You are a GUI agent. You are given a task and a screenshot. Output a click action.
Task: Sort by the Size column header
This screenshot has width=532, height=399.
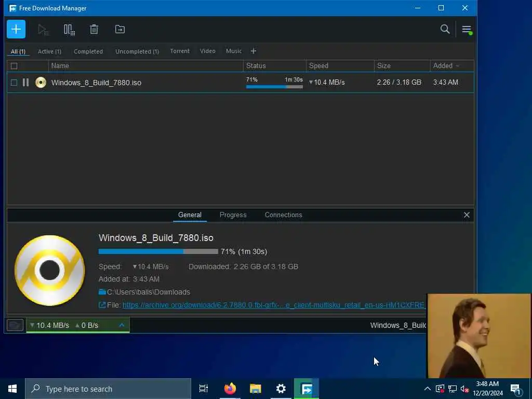pyautogui.click(x=402, y=66)
